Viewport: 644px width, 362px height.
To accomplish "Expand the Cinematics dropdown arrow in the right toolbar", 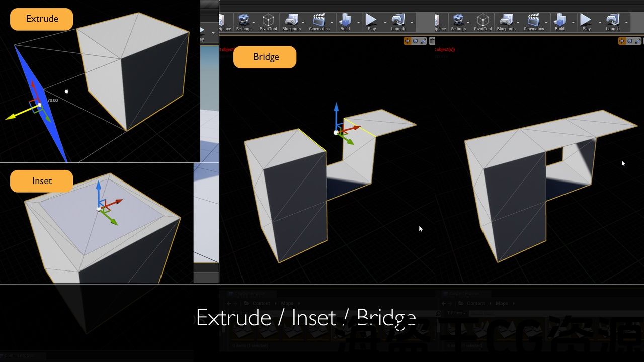I will click(547, 23).
